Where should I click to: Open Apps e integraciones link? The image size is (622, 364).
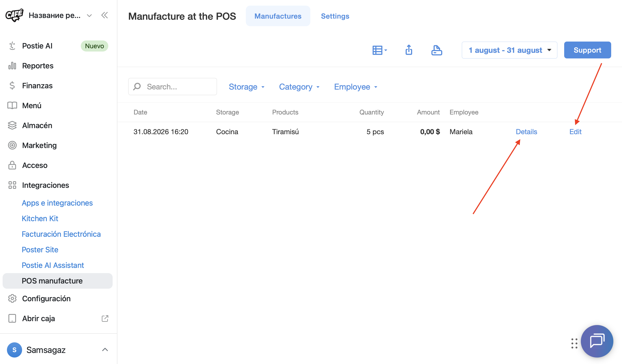pos(57,203)
